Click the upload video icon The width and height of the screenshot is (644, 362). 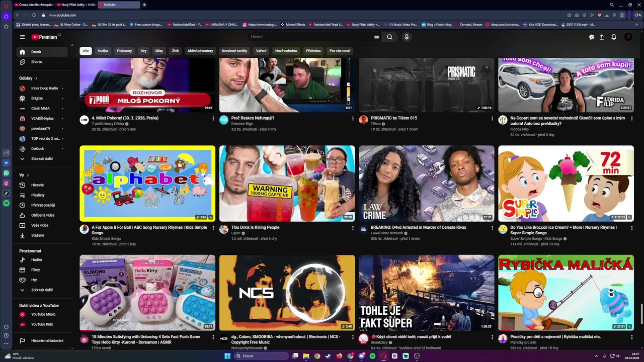coord(601,37)
